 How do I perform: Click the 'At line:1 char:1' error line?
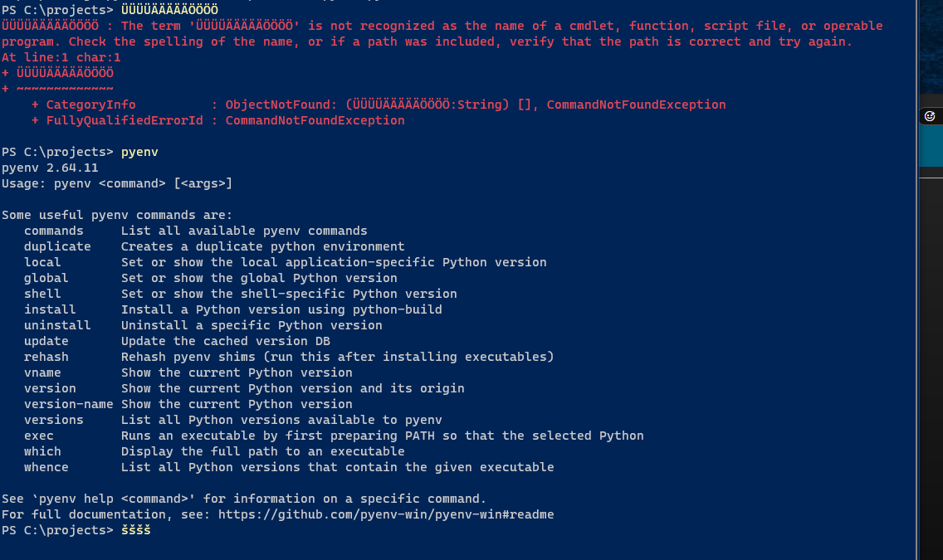61,57
